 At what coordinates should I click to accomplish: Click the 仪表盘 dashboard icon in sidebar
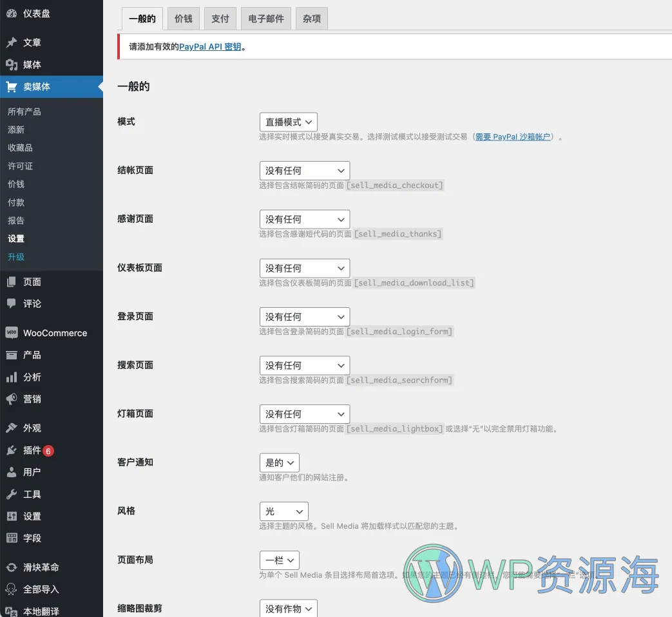point(12,14)
